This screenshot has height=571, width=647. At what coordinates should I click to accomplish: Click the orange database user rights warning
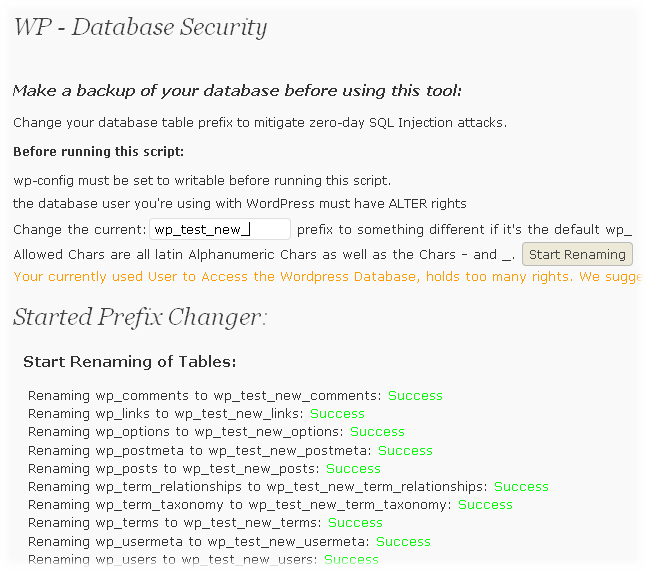pyautogui.click(x=330, y=276)
